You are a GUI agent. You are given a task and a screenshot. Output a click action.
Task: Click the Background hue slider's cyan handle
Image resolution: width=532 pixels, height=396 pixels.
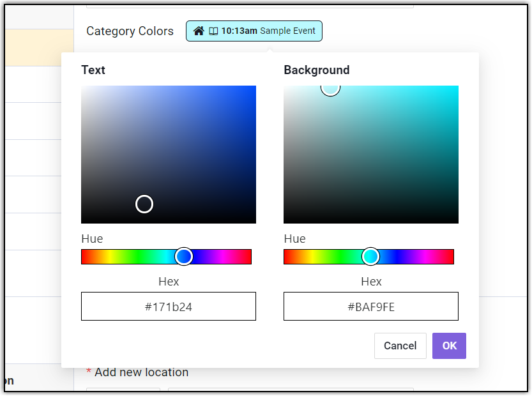click(370, 256)
